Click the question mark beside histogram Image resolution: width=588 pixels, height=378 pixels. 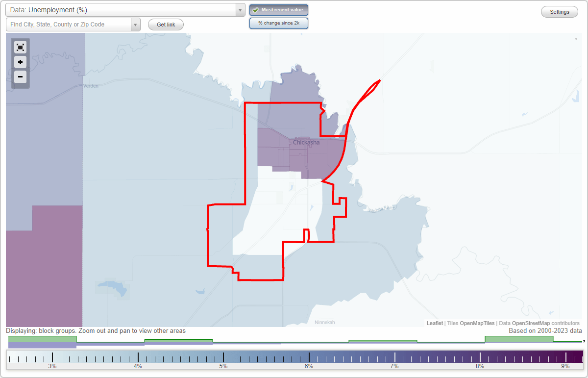(x=584, y=341)
